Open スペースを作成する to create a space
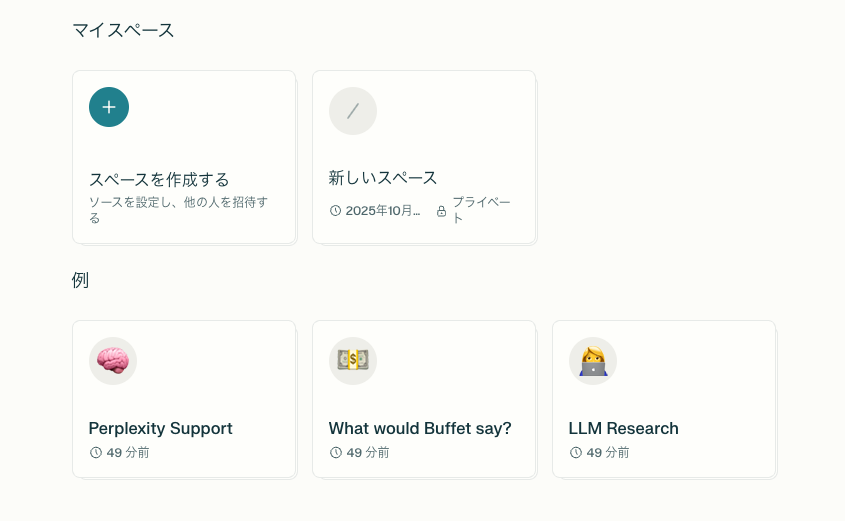845x521 pixels. (x=159, y=180)
